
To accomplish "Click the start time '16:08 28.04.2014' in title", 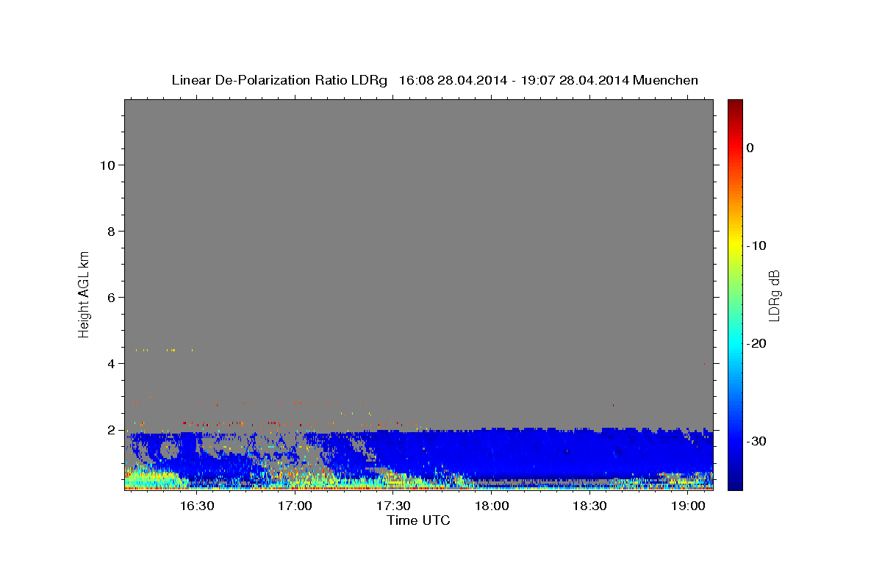I will point(452,80).
